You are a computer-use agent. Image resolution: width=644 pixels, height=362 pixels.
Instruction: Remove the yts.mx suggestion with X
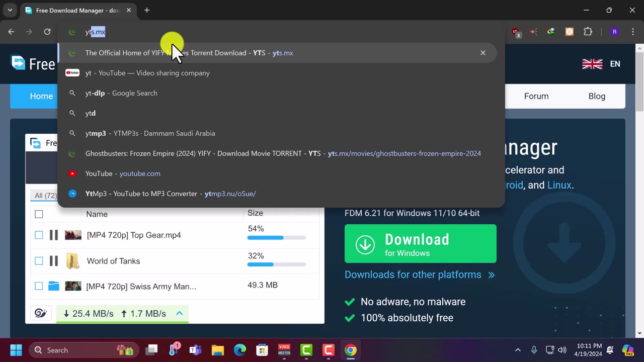point(483,53)
